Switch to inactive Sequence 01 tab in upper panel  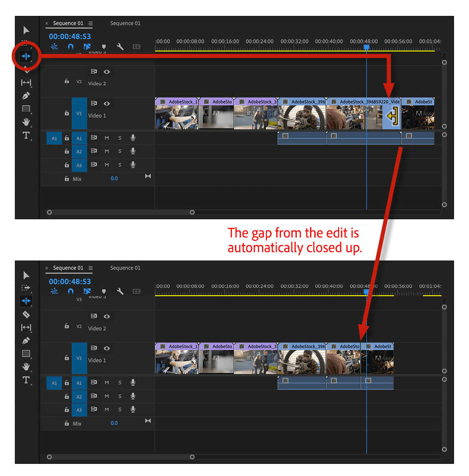coord(125,23)
